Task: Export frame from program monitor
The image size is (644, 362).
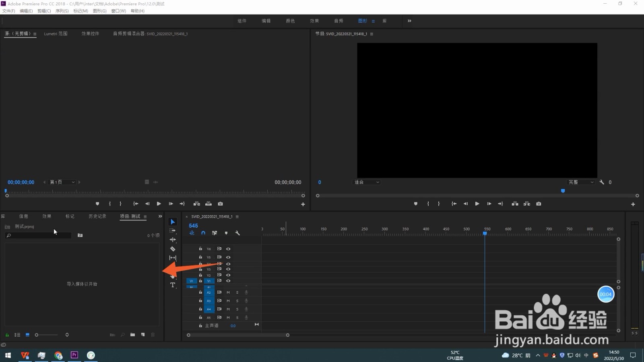Action: [x=539, y=204]
